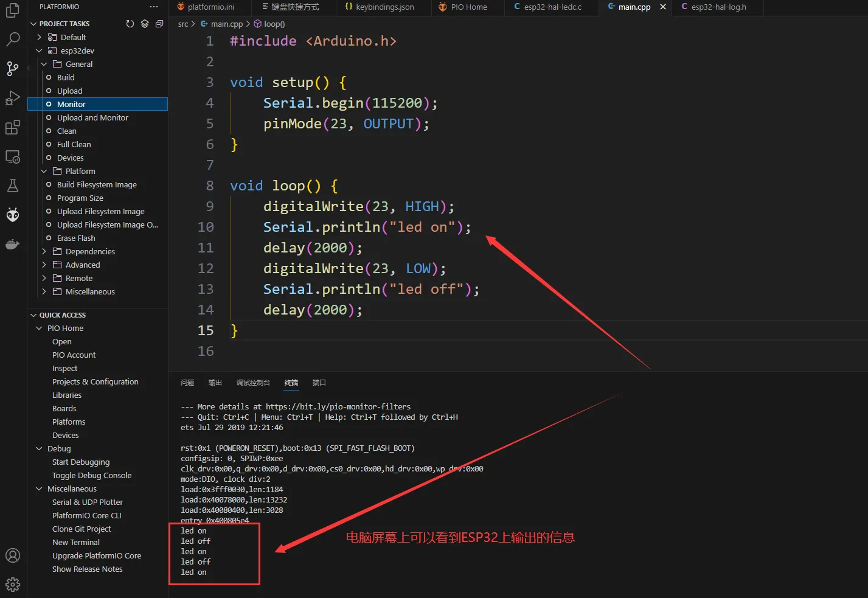Open Projects & Configuration
This screenshot has height=598, width=868.
95,381
